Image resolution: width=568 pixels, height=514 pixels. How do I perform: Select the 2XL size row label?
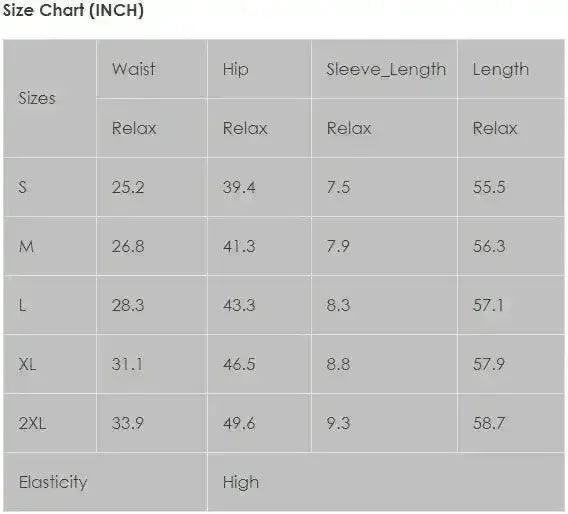click(x=32, y=423)
